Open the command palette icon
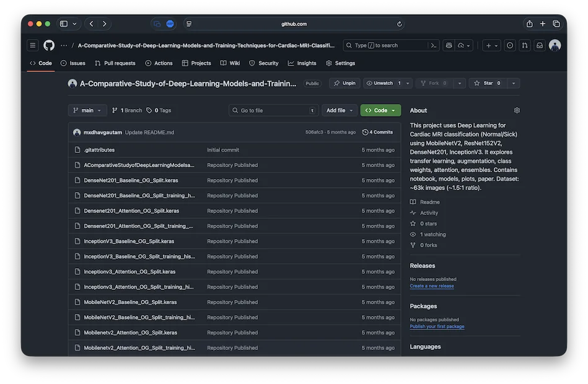This screenshot has width=588, height=384. click(434, 45)
